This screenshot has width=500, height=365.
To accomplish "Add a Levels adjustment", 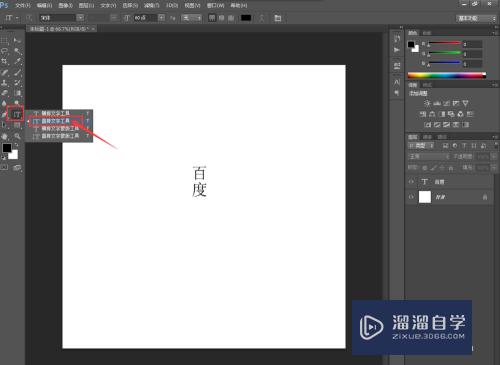I will click(x=437, y=103).
